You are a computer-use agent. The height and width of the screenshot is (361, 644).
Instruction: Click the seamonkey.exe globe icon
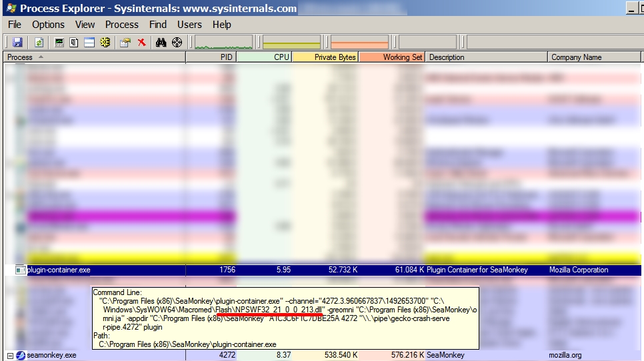(21, 355)
